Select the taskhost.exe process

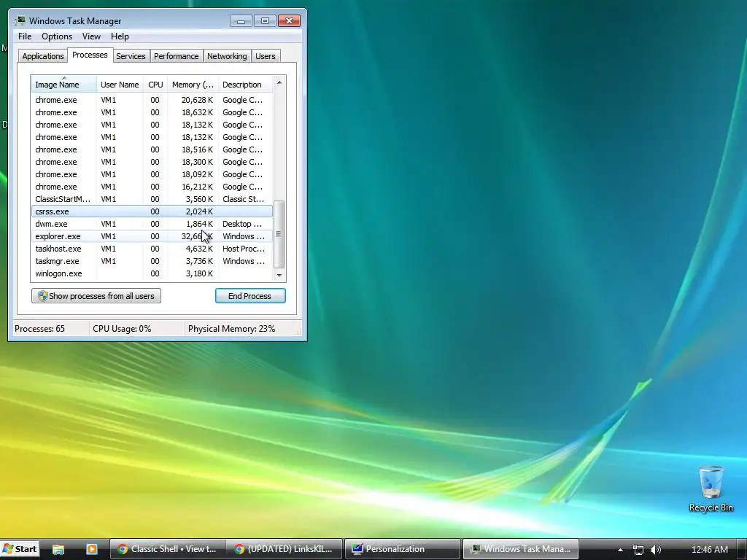coord(152,249)
